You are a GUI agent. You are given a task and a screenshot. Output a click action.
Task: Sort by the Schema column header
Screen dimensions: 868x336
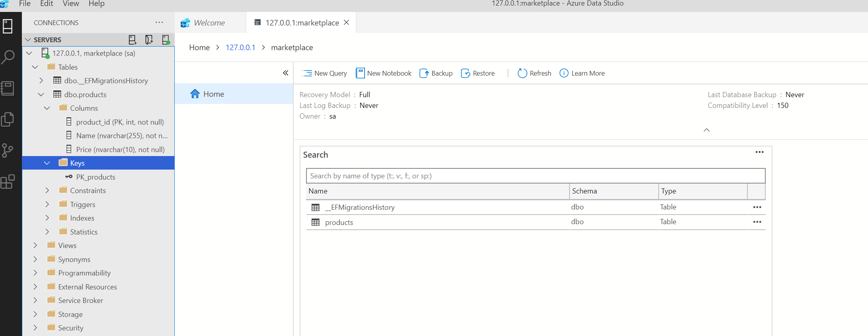click(614, 191)
